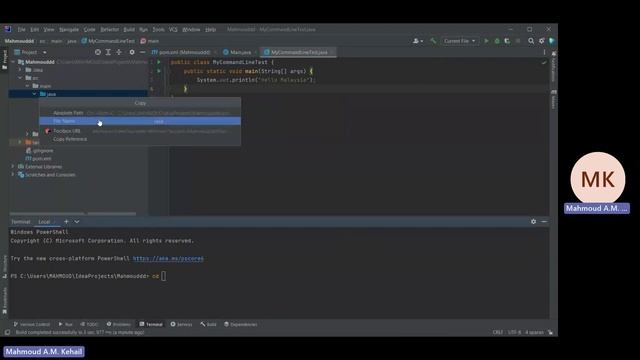This screenshot has height=360, width=640.
Task: Click the collapse all icon in Project panel
Action: pos(119,52)
